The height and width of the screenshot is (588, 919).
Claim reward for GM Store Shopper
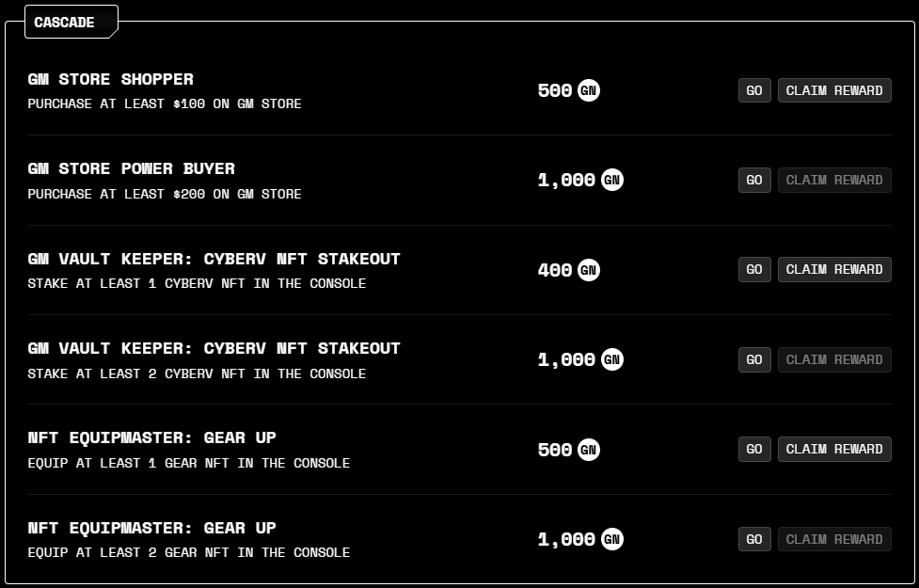(x=833, y=90)
